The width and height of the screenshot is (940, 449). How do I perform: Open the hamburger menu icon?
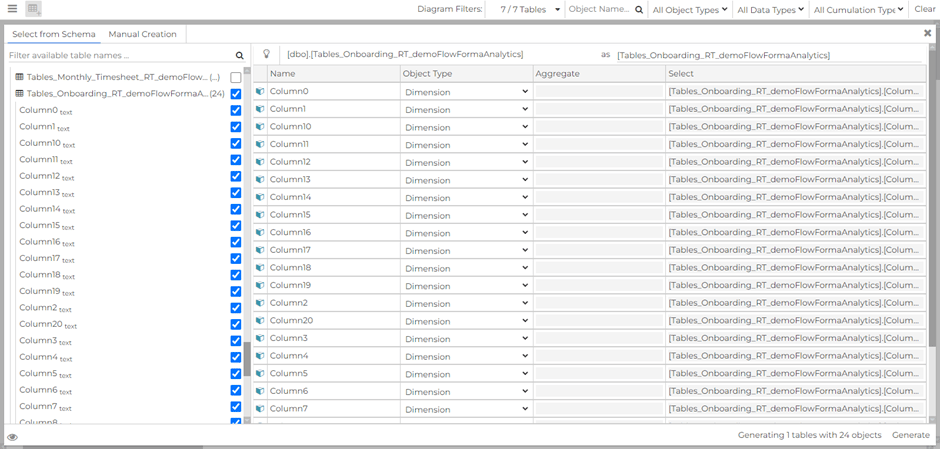[x=12, y=9]
